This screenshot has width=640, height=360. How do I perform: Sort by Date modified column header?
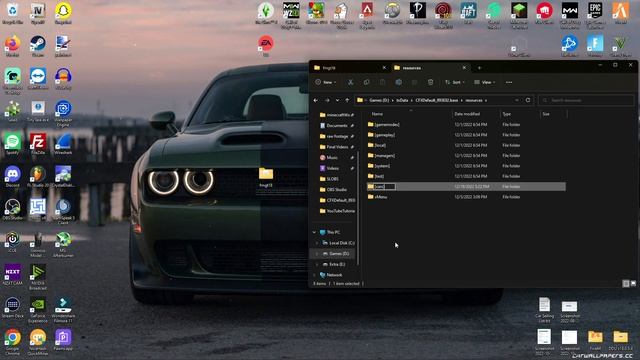476,114
